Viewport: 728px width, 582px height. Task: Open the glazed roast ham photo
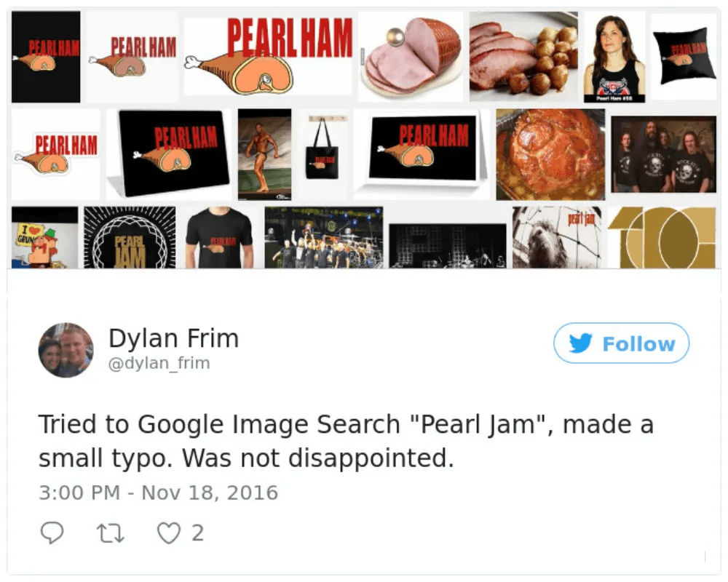tap(550, 154)
